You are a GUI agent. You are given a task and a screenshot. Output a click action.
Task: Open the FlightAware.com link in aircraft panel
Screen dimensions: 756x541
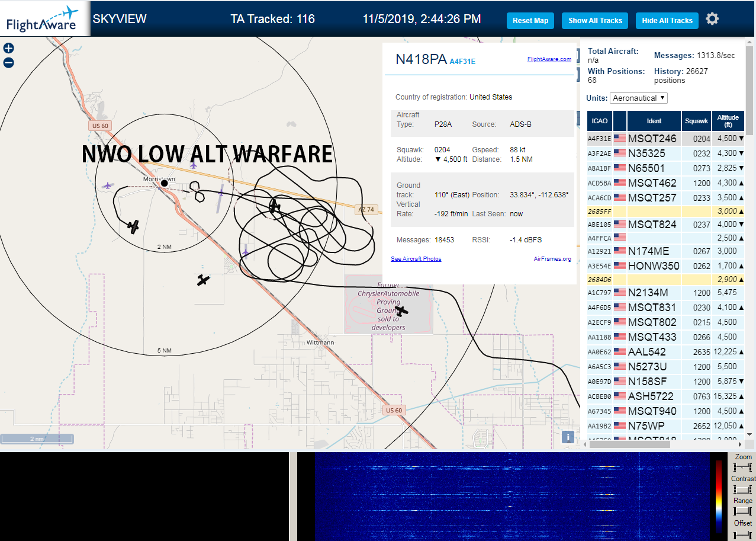click(549, 59)
